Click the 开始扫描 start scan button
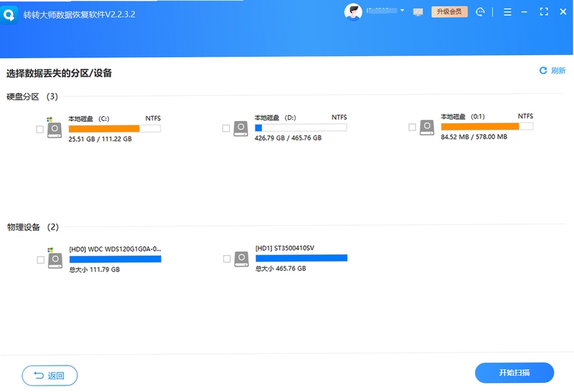The image size is (574, 392). [x=514, y=373]
